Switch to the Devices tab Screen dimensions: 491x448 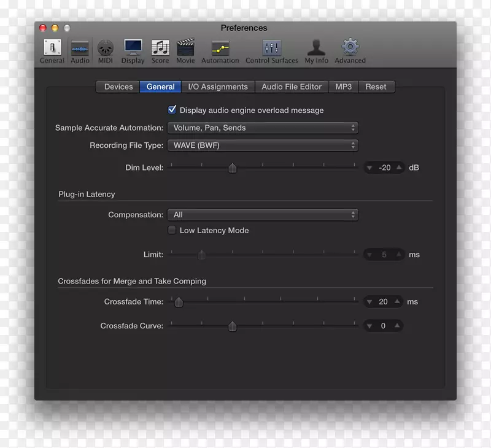(117, 87)
